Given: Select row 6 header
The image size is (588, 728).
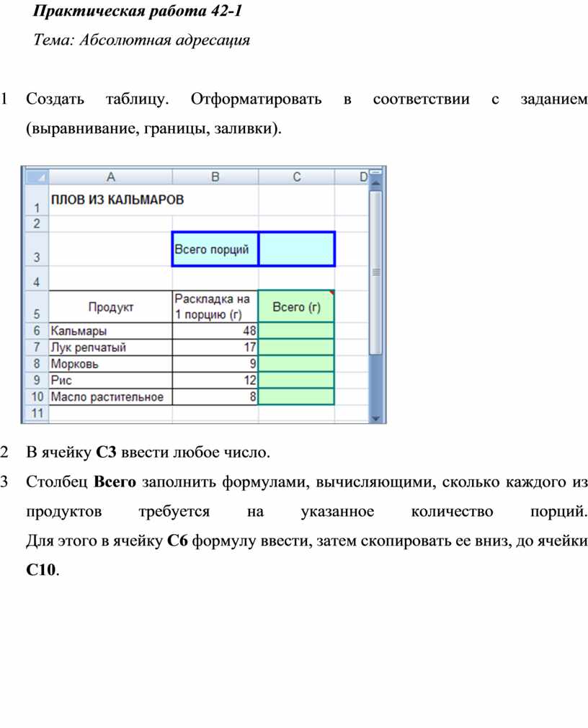Looking at the screenshot, I should [35, 330].
